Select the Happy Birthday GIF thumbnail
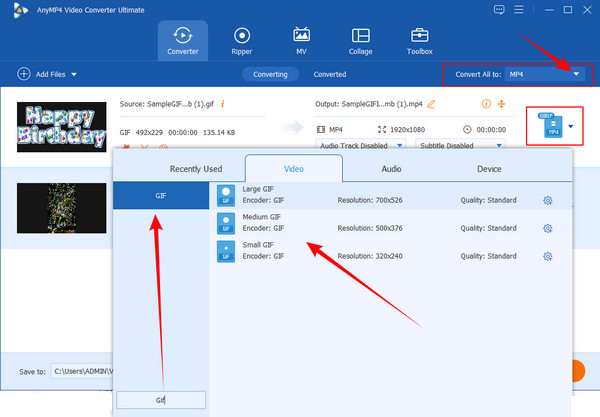 (x=62, y=127)
